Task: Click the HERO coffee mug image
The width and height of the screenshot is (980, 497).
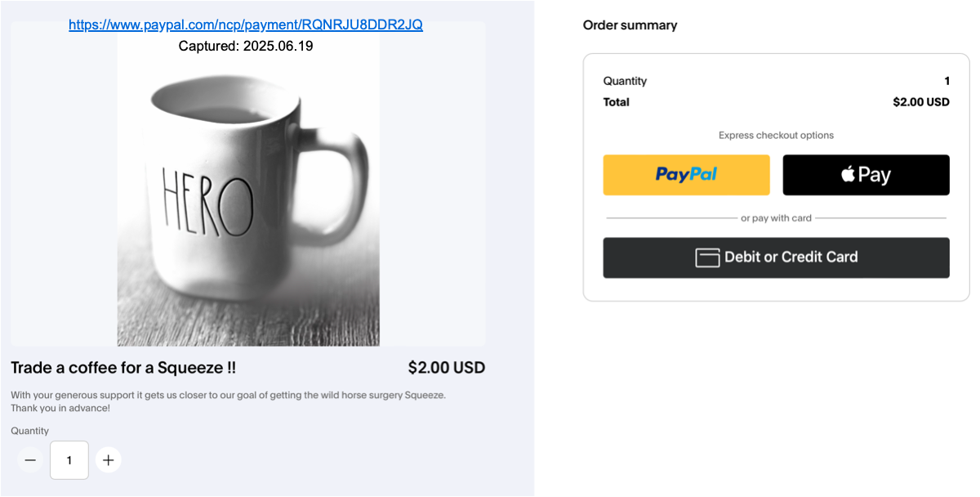Action: (248, 196)
